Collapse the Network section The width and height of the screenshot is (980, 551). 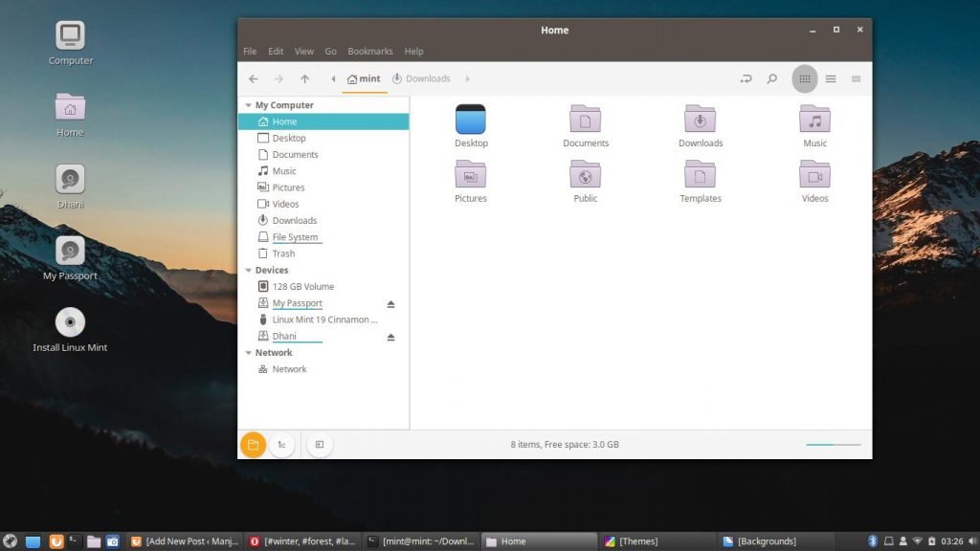[249, 352]
